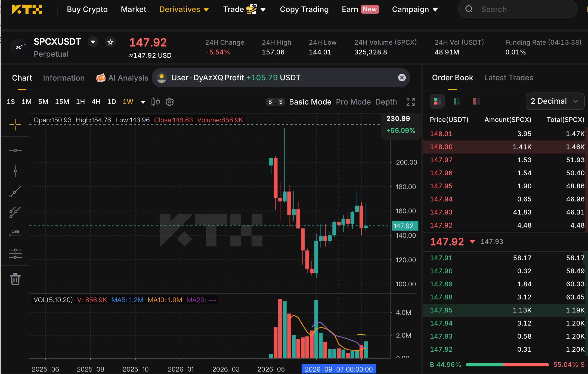Select the vertical line drawing tool

[x=15, y=171]
